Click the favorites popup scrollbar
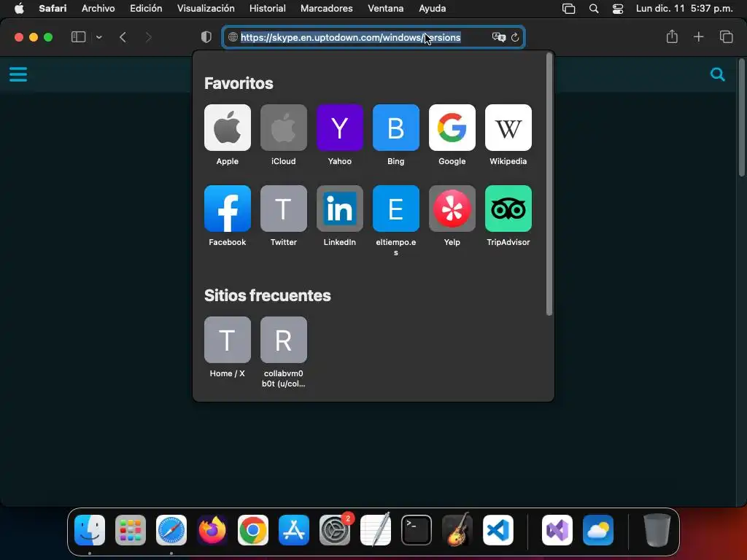Image resolution: width=747 pixels, height=560 pixels. pyautogui.click(x=549, y=184)
